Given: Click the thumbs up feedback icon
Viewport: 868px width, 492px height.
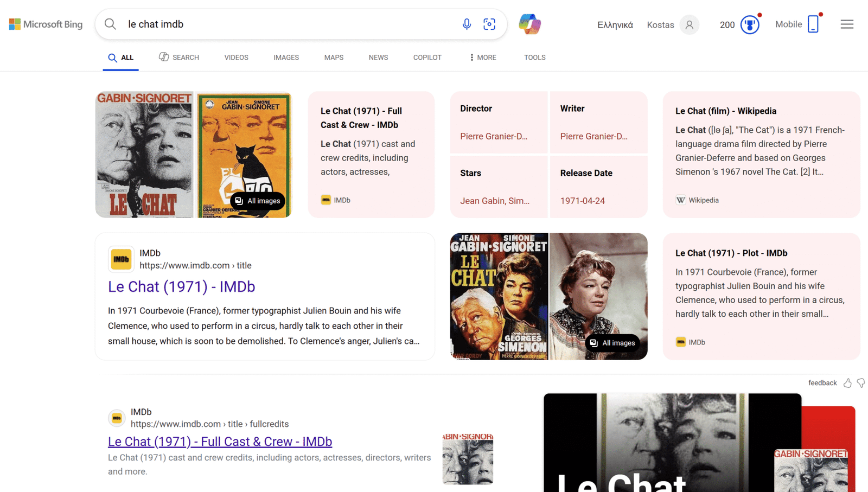Looking at the screenshot, I should (x=847, y=383).
